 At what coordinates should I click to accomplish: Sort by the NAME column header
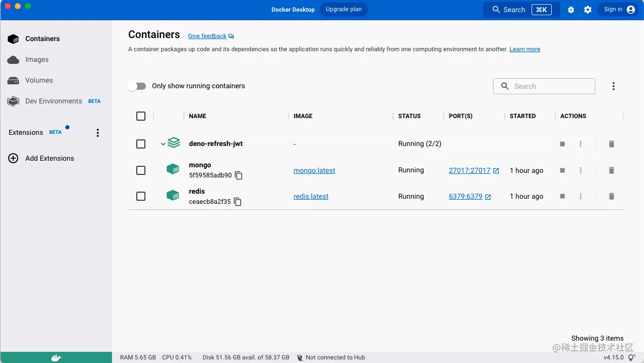[198, 116]
